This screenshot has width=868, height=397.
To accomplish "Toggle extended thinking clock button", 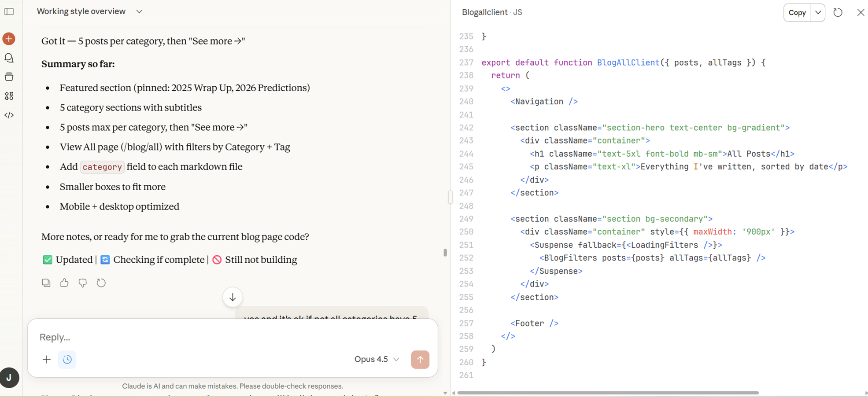I will (67, 360).
